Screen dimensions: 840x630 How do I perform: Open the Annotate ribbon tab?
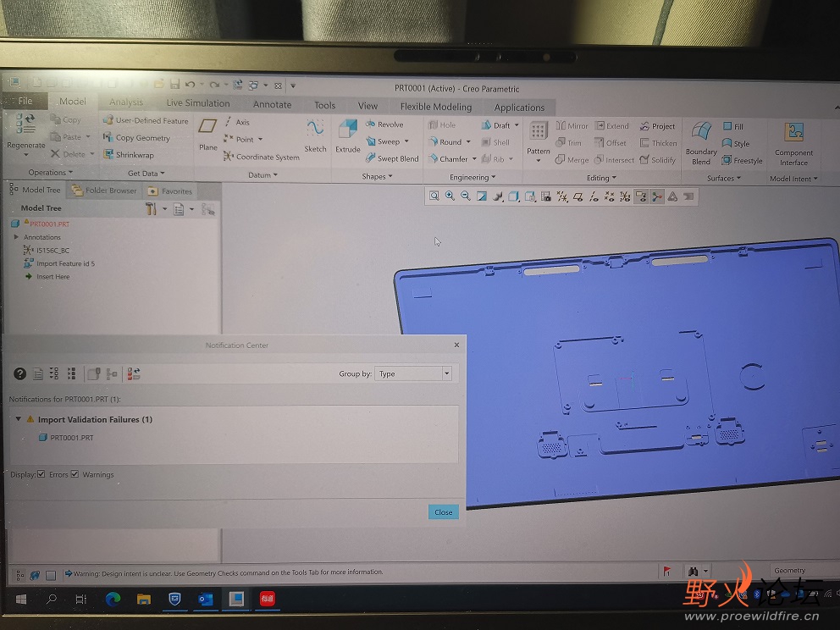pyautogui.click(x=272, y=104)
